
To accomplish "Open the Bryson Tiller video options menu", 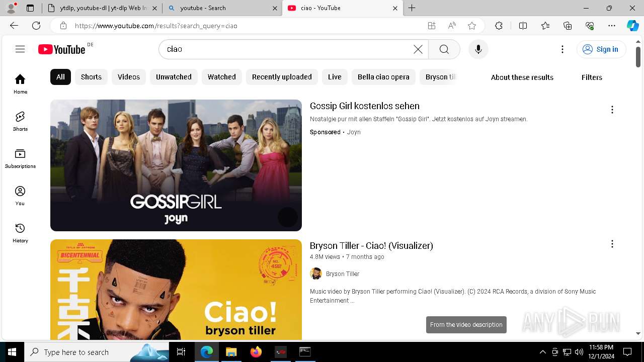I will point(612,244).
